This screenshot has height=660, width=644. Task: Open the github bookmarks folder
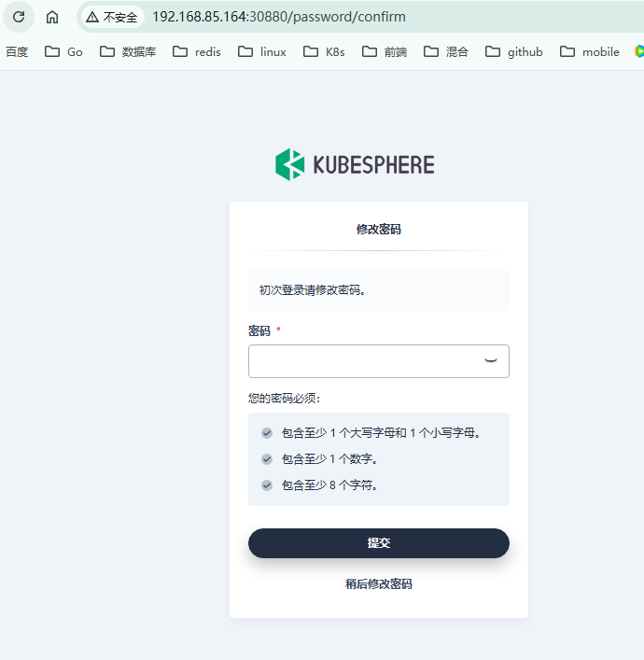click(514, 51)
